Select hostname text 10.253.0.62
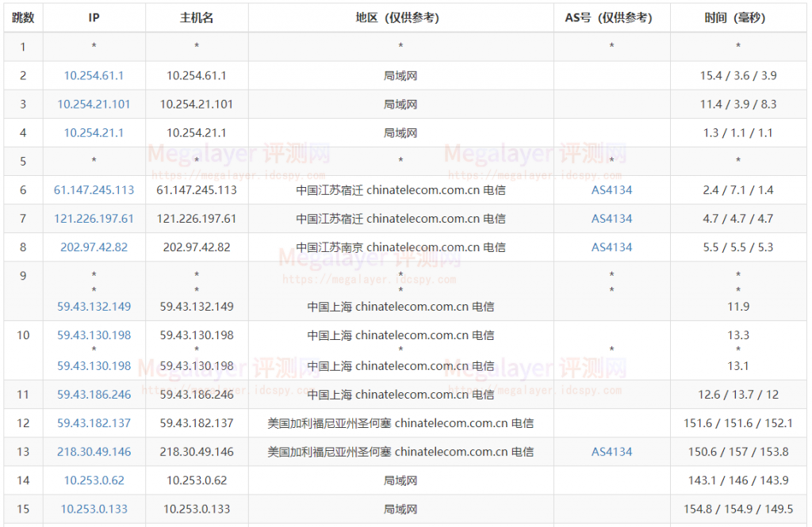This screenshot has width=812, height=527. point(197,480)
